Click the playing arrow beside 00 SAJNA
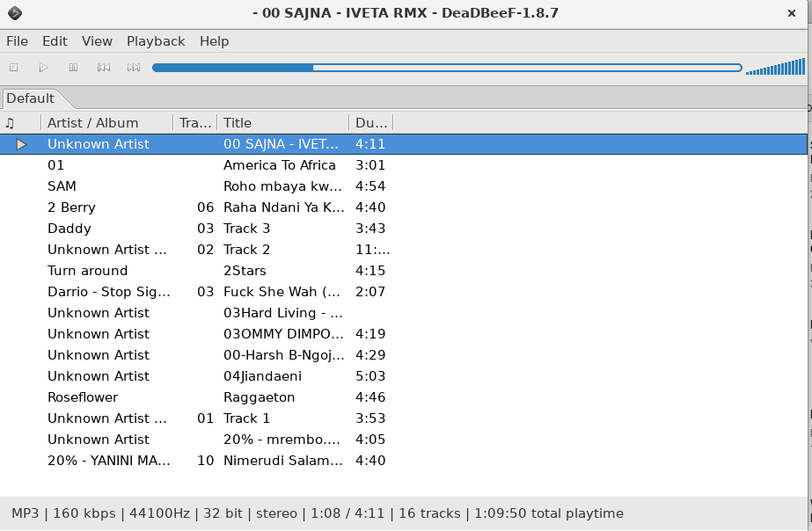Viewport: 812px width, 531px height. coord(21,143)
